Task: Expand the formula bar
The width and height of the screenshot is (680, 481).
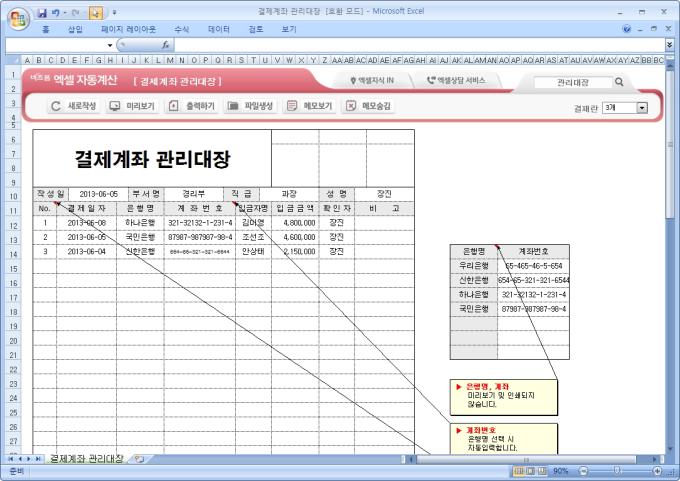Action: point(670,45)
